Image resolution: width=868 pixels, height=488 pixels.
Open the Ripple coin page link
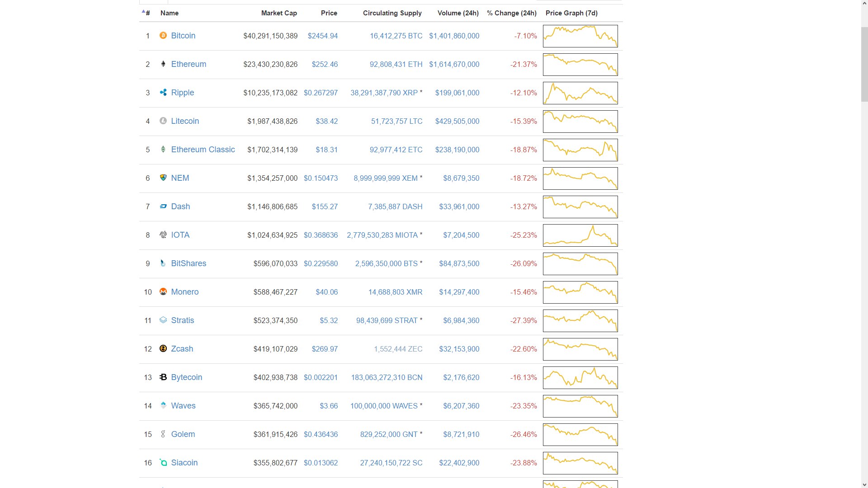pos(183,93)
